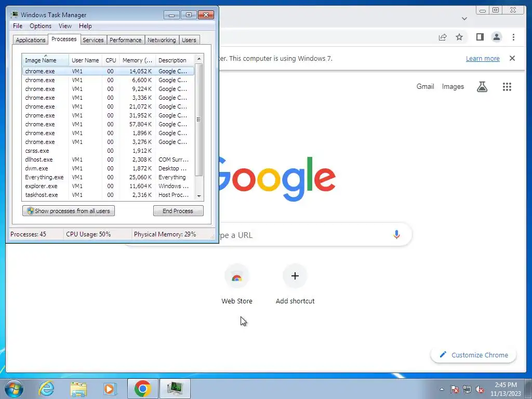532x399 pixels.
Task: Click Show processes from all users
Action: [69, 211]
